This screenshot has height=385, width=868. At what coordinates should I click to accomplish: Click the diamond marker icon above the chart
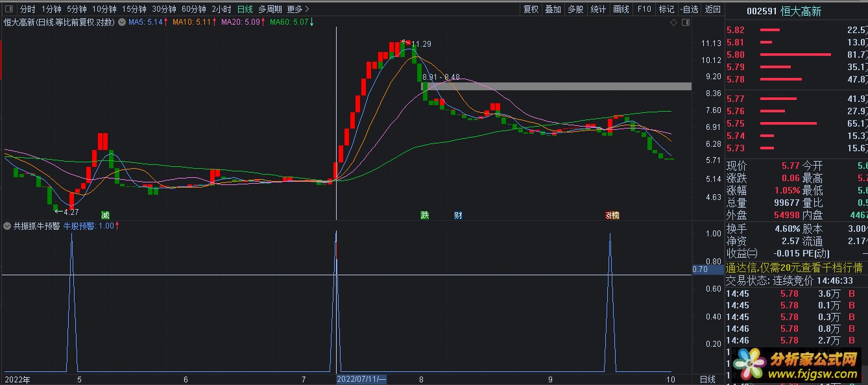[674, 23]
